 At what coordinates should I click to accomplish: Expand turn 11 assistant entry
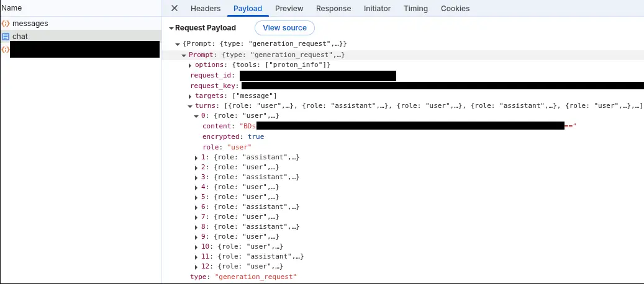[196, 257]
